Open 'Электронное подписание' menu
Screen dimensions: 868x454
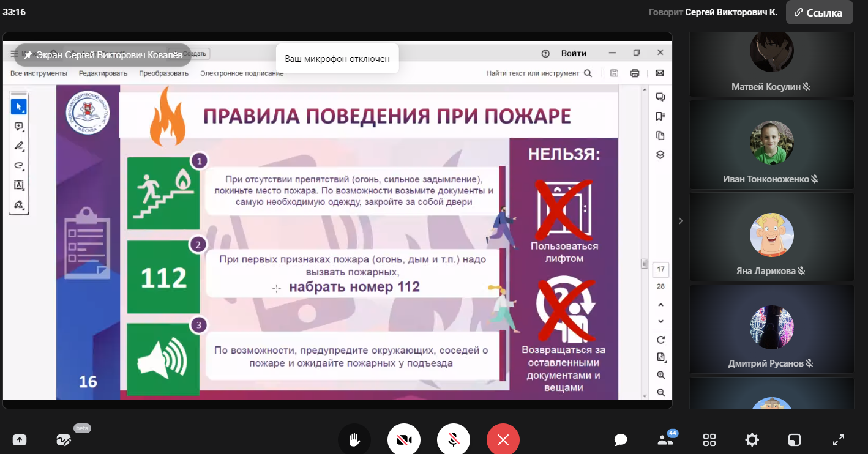point(242,73)
